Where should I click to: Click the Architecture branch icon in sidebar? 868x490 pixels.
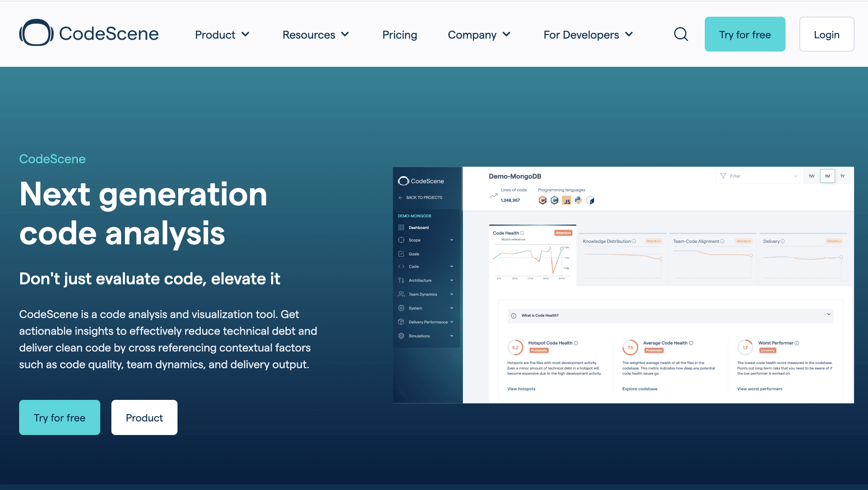click(401, 280)
